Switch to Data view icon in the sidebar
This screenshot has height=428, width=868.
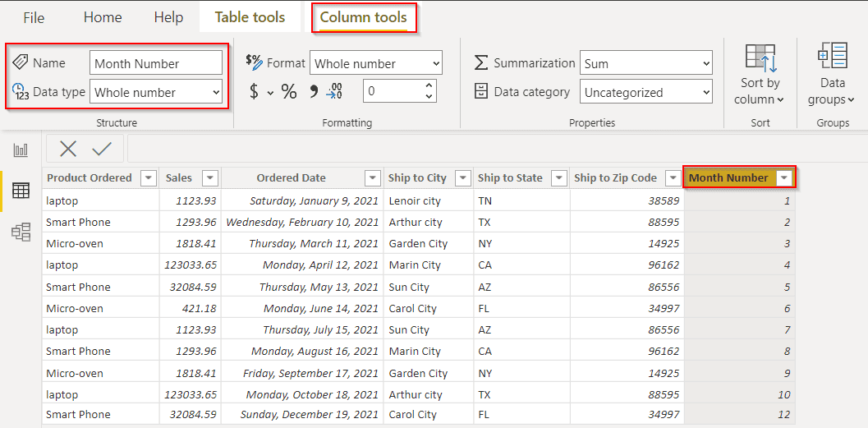point(21,191)
